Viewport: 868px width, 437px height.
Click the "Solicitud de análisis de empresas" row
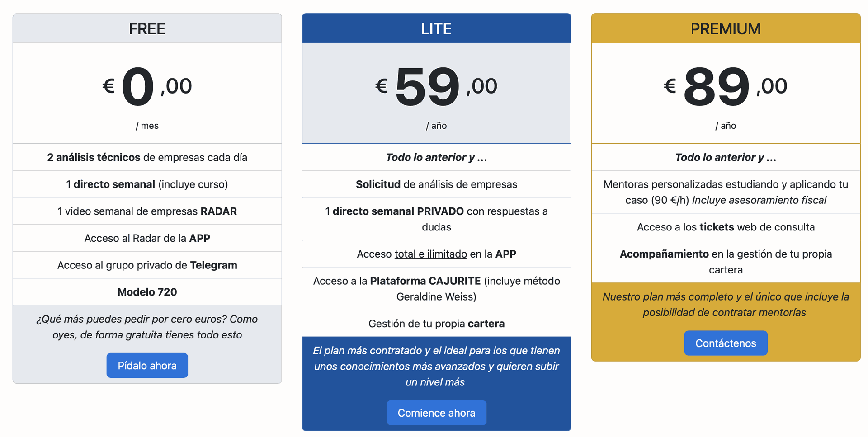[436, 184]
